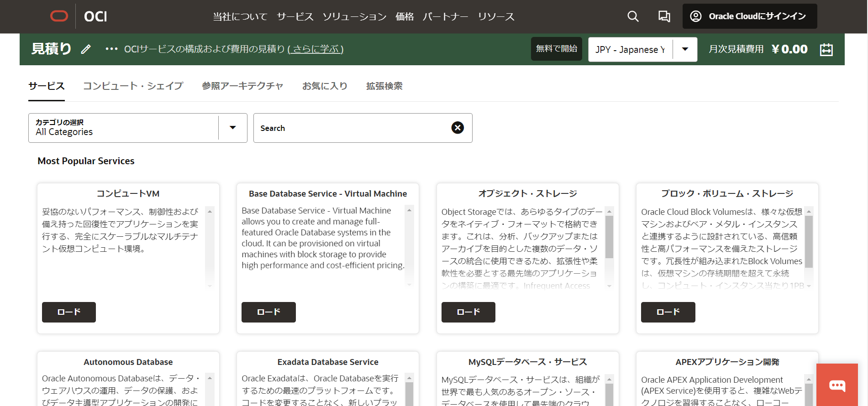Click the Exadata Database Service card title
Viewport: 868px width, 406px height.
pyautogui.click(x=328, y=362)
